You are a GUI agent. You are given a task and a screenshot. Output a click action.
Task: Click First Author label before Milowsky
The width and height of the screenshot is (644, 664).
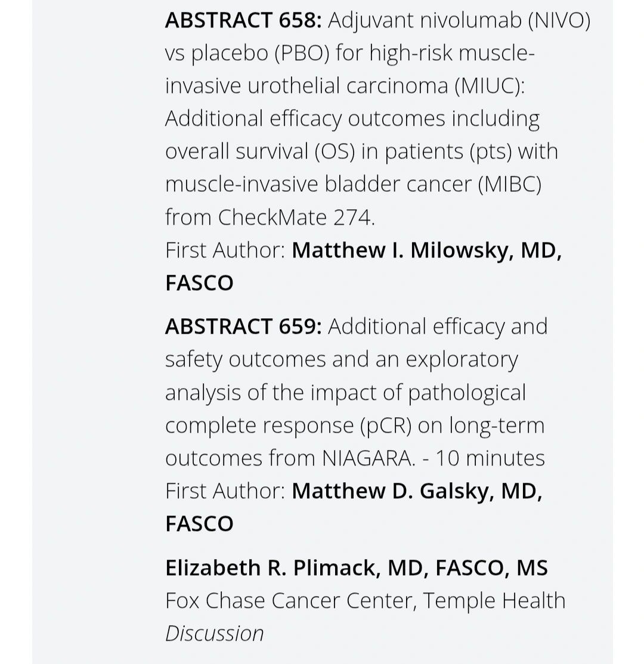225,250
